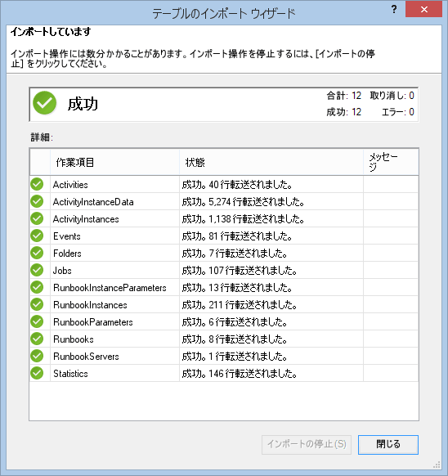The width and height of the screenshot is (448, 476).
Task: Click the '成功: 12' summary value
Action: tap(344, 112)
